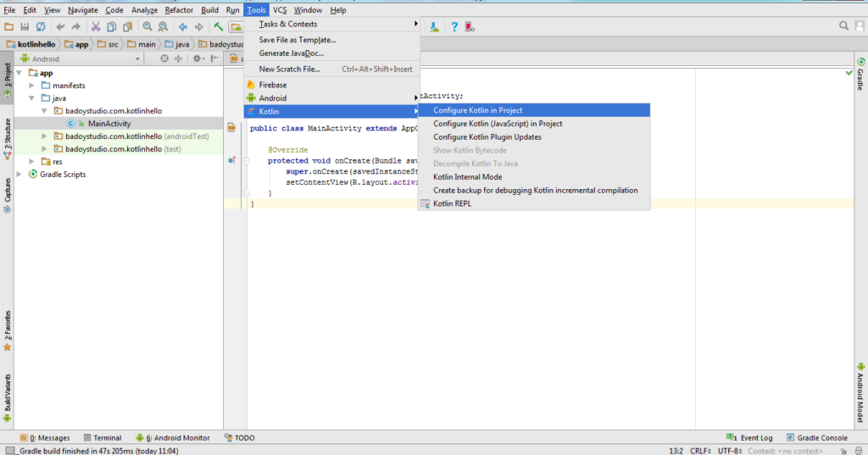Click the Help question mark icon
This screenshot has height=455, width=868.
[454, 27]
